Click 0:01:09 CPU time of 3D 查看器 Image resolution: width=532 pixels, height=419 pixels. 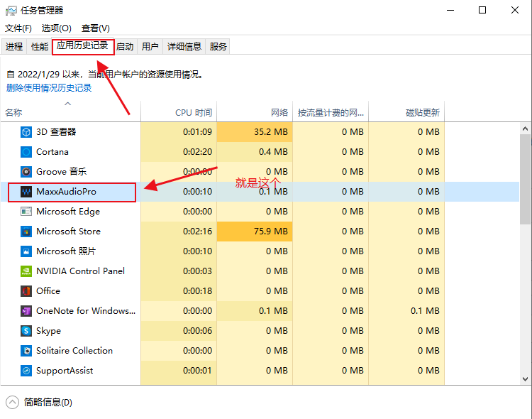point(197,132)
